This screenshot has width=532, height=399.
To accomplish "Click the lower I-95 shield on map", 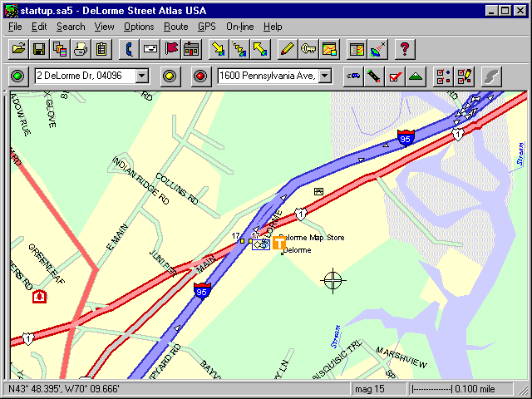I will [202, 291].
